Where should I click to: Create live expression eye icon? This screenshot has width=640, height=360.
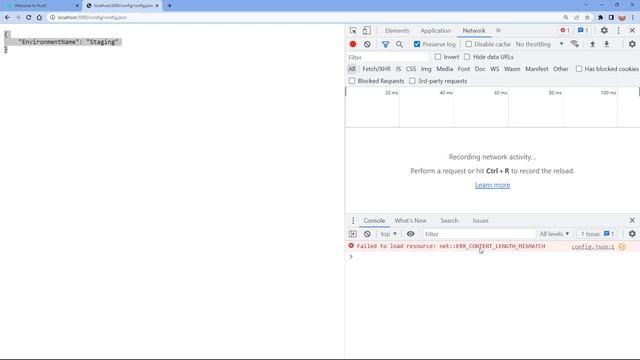click(x=411, y=234)
